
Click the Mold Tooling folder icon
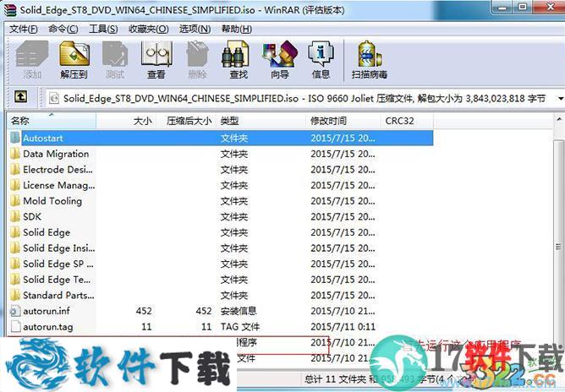[15, 201]
